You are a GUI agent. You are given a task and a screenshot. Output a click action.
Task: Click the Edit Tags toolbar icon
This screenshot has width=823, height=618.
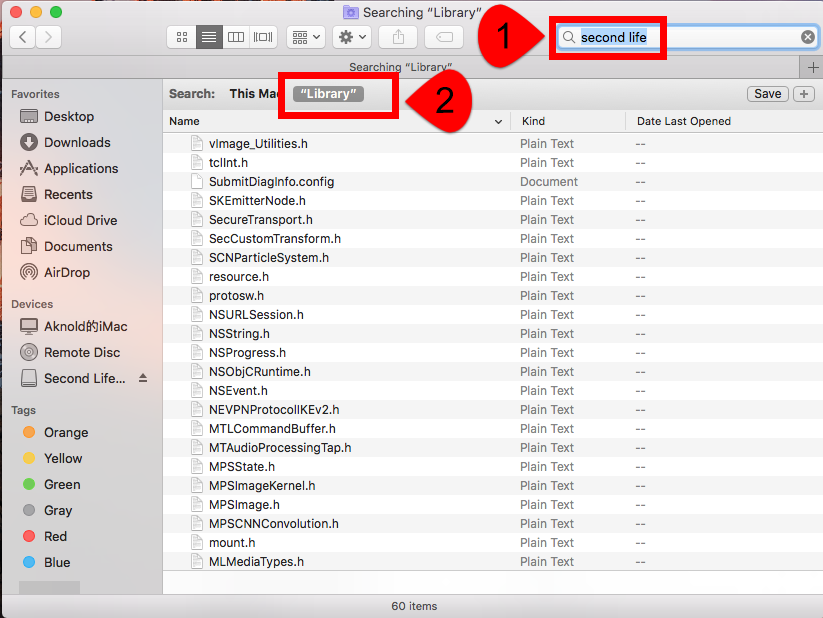point(443,37)
